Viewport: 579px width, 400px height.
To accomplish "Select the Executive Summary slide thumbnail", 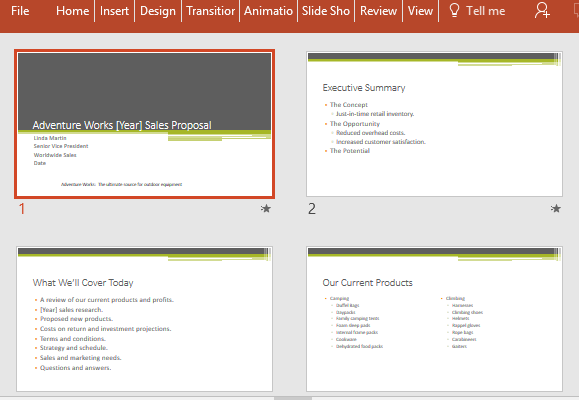I will 434,124.
